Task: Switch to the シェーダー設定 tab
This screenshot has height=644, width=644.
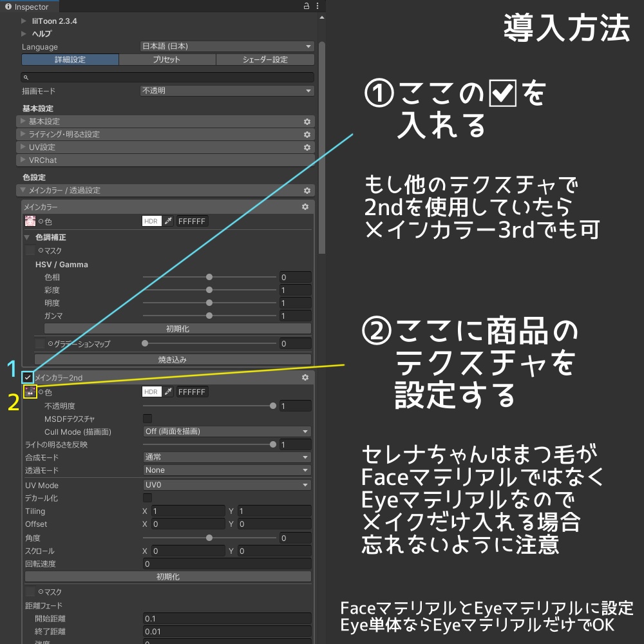Action: (265, 59)
